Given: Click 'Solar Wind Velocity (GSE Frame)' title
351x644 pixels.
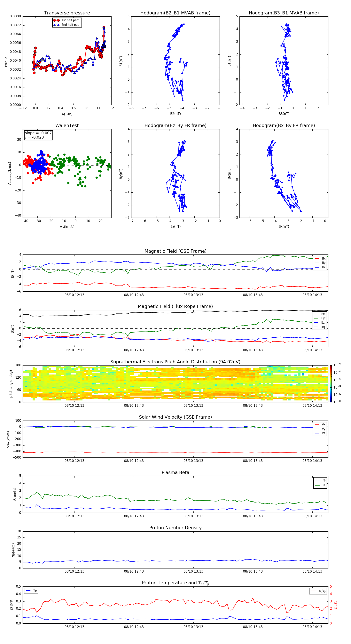Looking at the screenshot, I should click(175, 417).
